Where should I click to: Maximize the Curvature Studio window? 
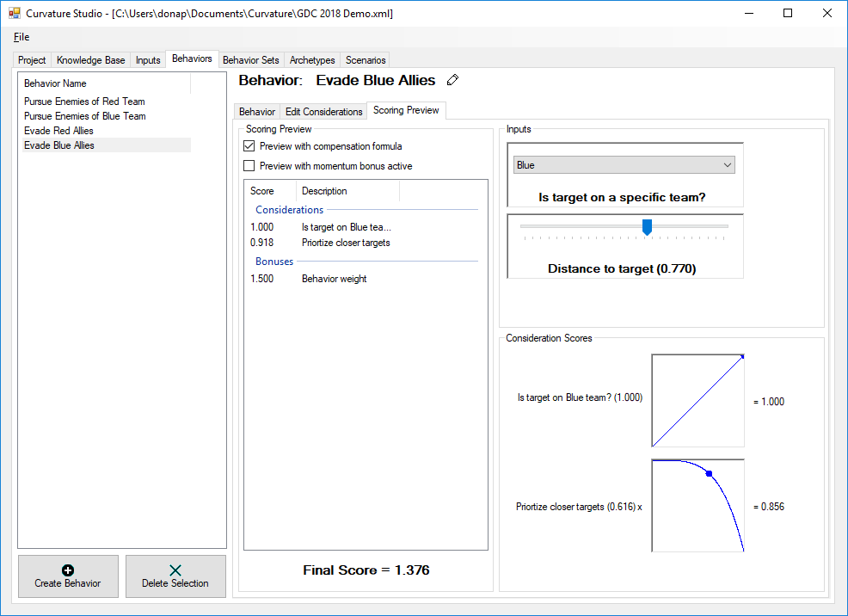pyautogui.click(x=788, y=13)
